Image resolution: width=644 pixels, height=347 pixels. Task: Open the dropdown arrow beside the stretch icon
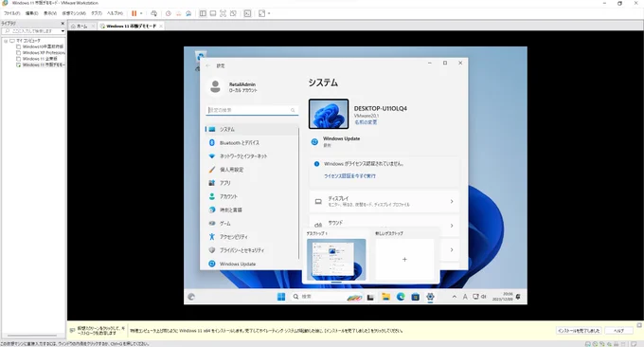click(269, 13)
